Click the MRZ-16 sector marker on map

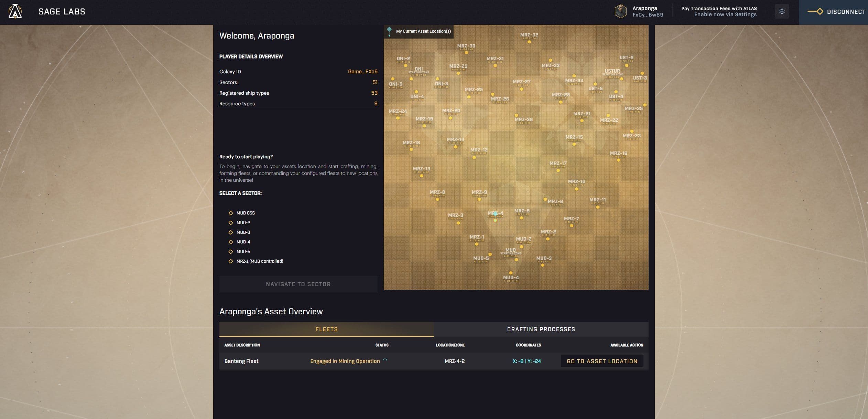pyautogui.click(x=618, y=160)
